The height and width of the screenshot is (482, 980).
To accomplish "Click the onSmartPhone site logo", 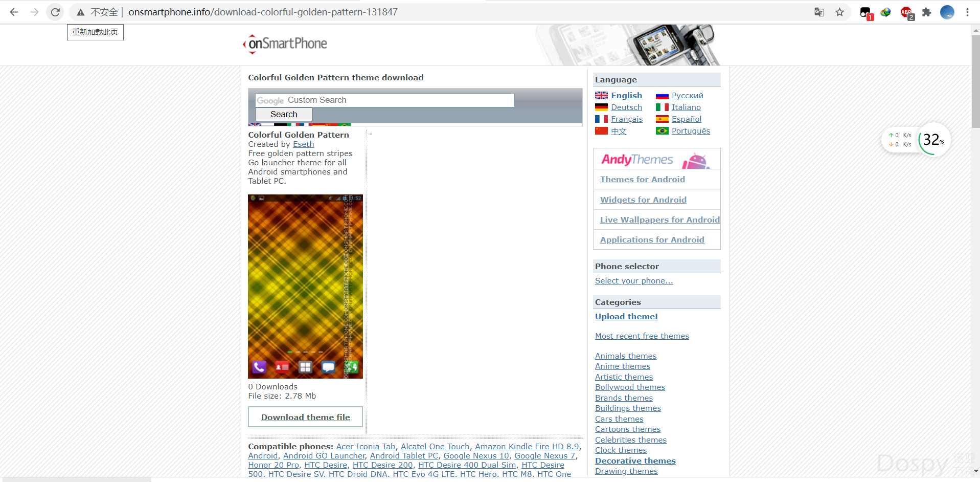I will point(285,44).
